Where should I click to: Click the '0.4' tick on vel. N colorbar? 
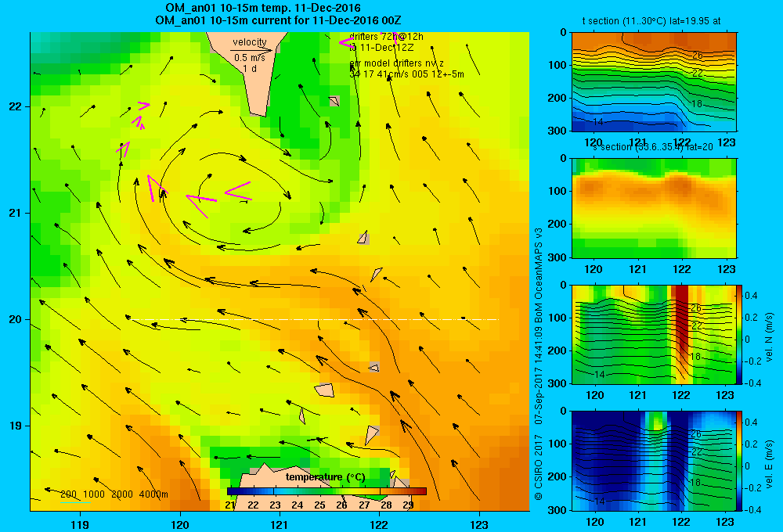tap(751, 296)
